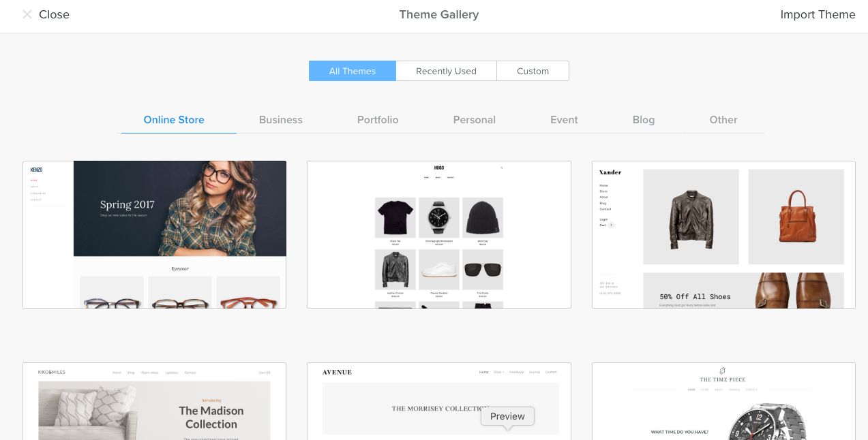Open the Business category tab

[x=281, y=120]
